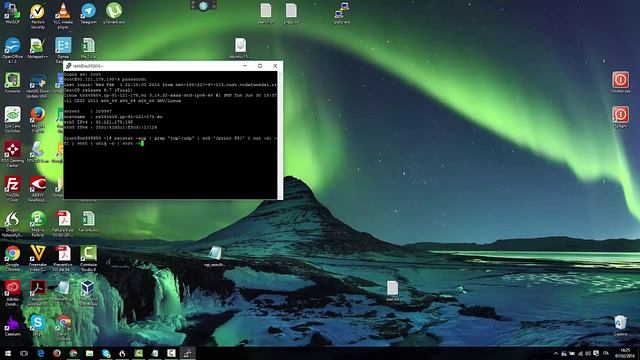Image resolution: width=640 pixels, height=360 pixels.
Task: Launch FileZilla Client from the desktop
Action: tap(12, 189)
